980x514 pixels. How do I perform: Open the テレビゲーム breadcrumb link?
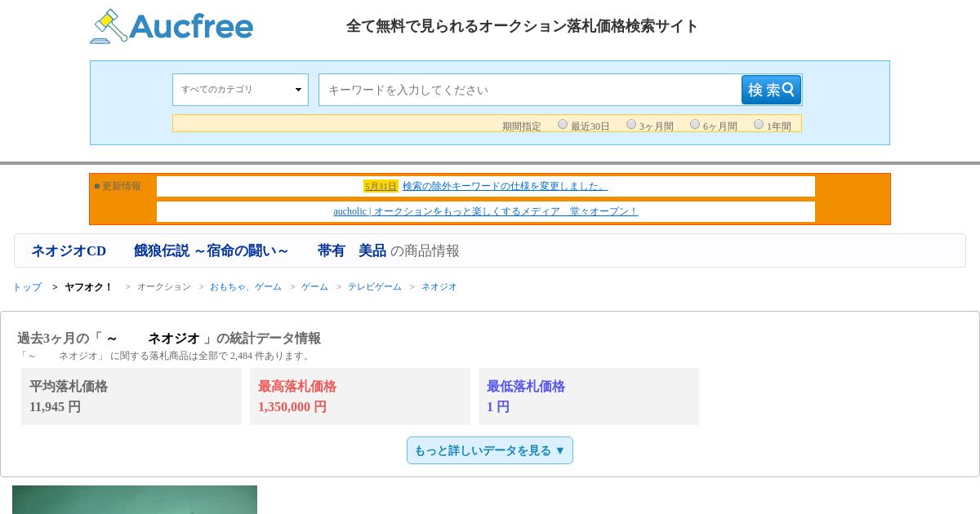375,287
